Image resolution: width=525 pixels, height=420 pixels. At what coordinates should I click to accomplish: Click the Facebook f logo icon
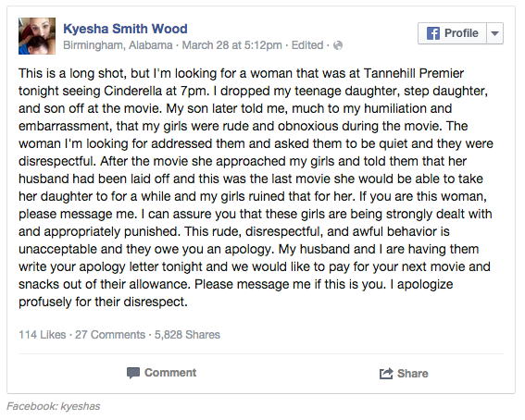433,33
